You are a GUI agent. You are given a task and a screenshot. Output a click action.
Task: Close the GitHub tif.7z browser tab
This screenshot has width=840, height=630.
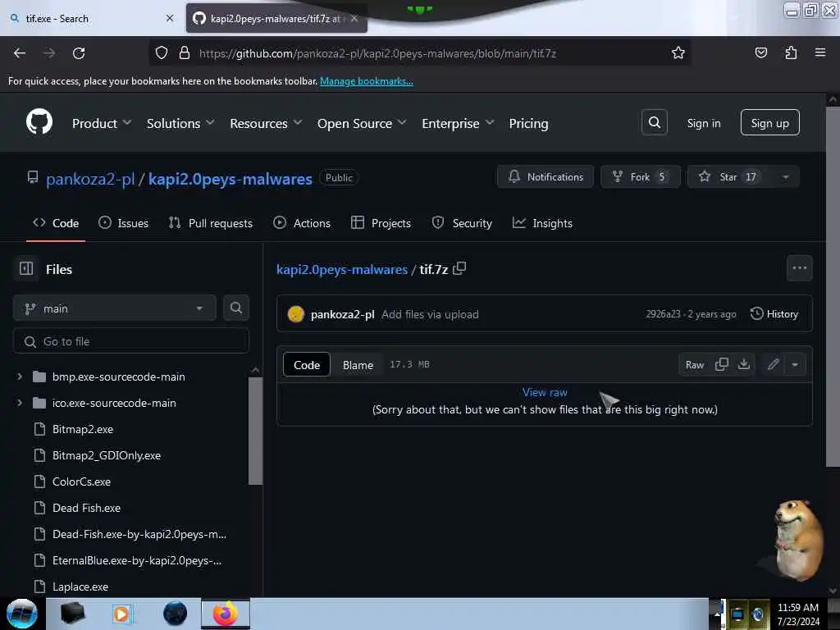click(x=354, y=18)
